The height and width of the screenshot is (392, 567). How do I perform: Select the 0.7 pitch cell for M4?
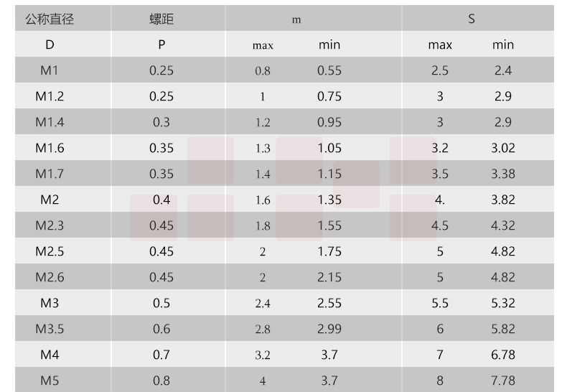(161, 355)
